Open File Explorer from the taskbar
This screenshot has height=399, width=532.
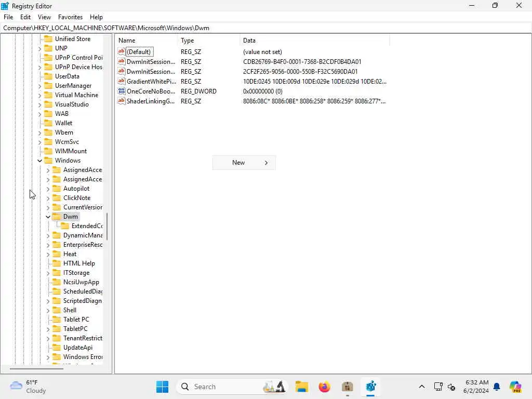pyautogui.click(x=301, y=387)
